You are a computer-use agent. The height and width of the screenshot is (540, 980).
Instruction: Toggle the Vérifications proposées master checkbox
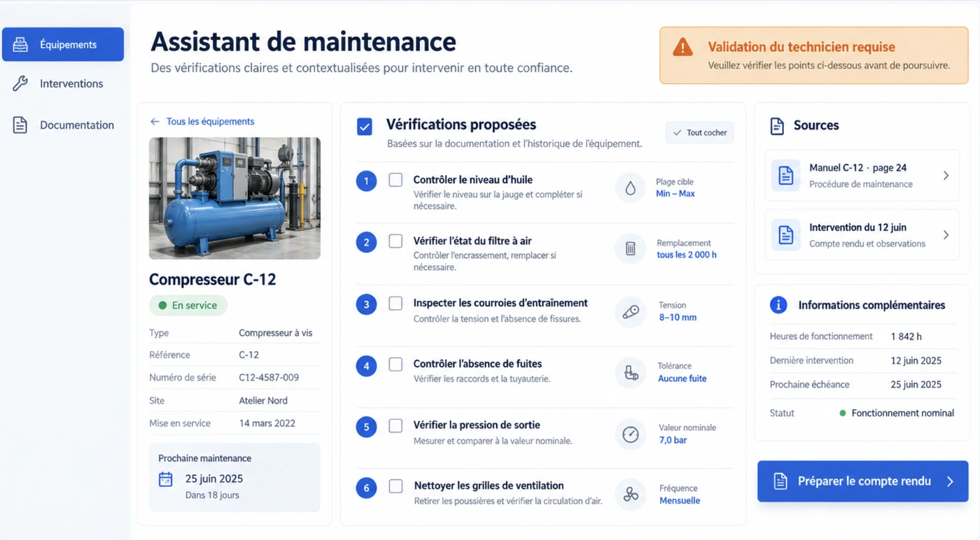[x=365, y=127]
